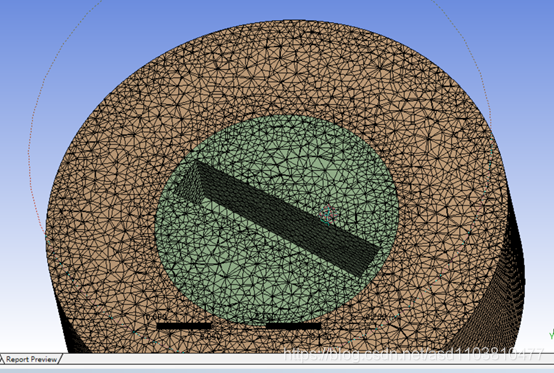Click the white status strip beside Report Preview
The width and height of the screenshot is (554, 373).
(307, 360)
